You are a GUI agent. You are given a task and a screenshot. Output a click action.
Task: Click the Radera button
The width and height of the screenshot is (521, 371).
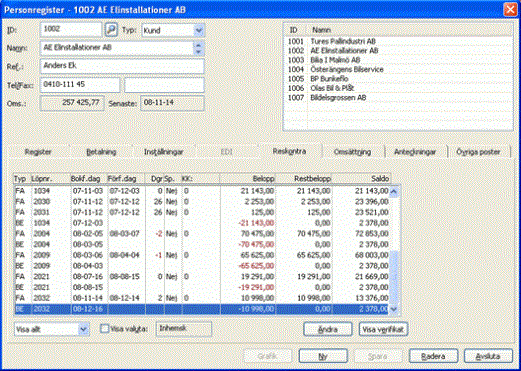[433, 356]
